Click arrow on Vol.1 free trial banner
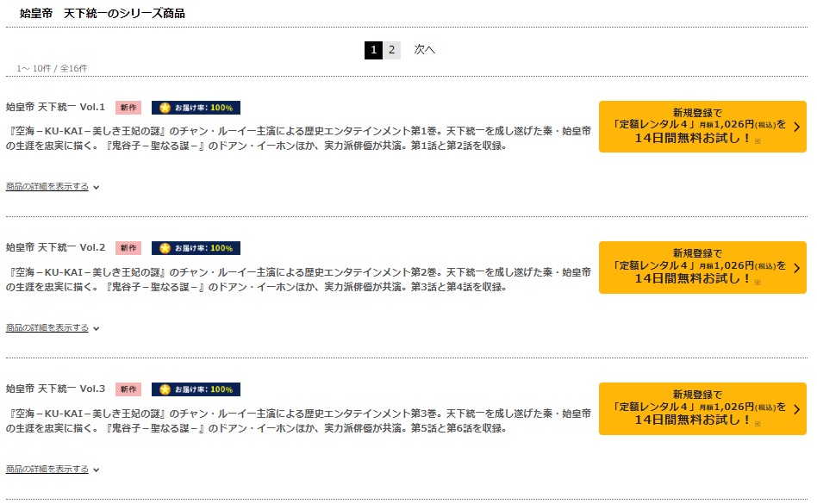The width and height of the screenshot is (817, 504). click(x=796, y=127)
